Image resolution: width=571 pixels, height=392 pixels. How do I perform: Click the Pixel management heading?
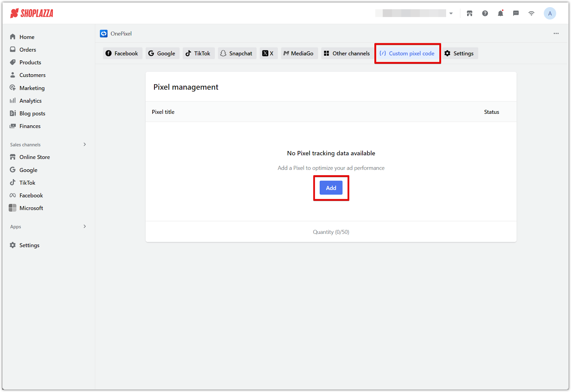point(186,87)
